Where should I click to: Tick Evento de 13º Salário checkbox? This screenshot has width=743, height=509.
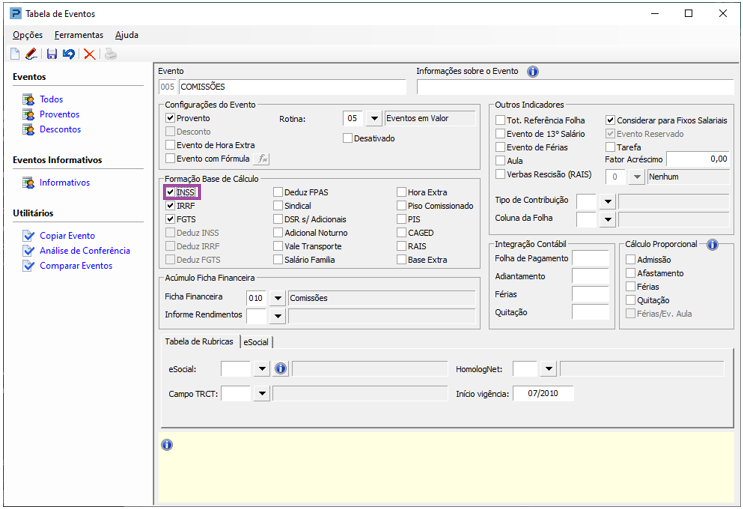[x=500, y=134]
